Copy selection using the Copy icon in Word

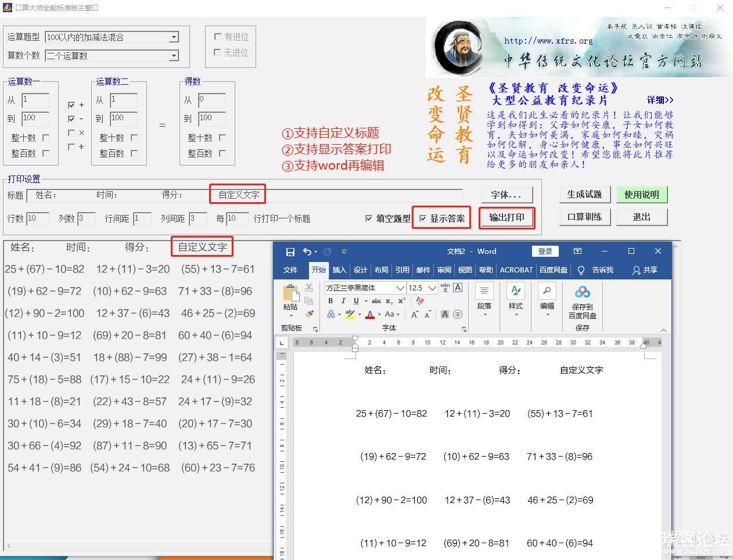tap(309, 301)
